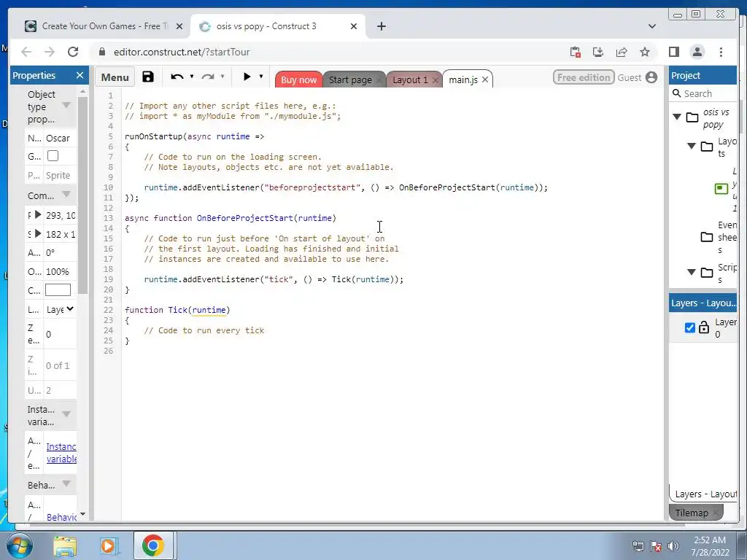Collapse the Scripts folder in Project

[692, 273]
